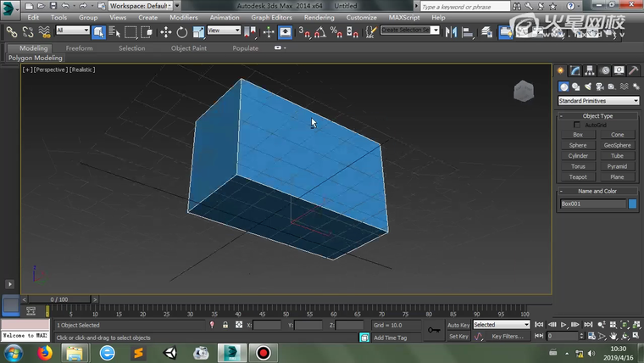The width and height of the screenshot is (644, 363).
Task: Click the Select Object arrow tool
Action: 98,32
